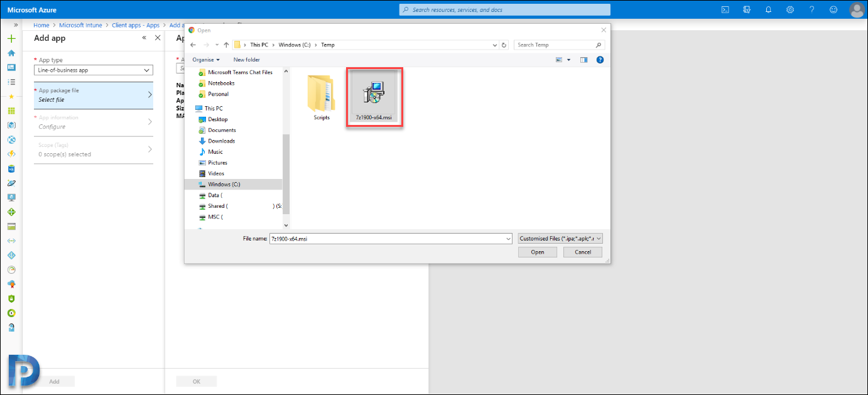The height and width of the screenshot is (395, 868).
Task: Open Virtual networks arrows icon
Action: [x=11, y=241]
